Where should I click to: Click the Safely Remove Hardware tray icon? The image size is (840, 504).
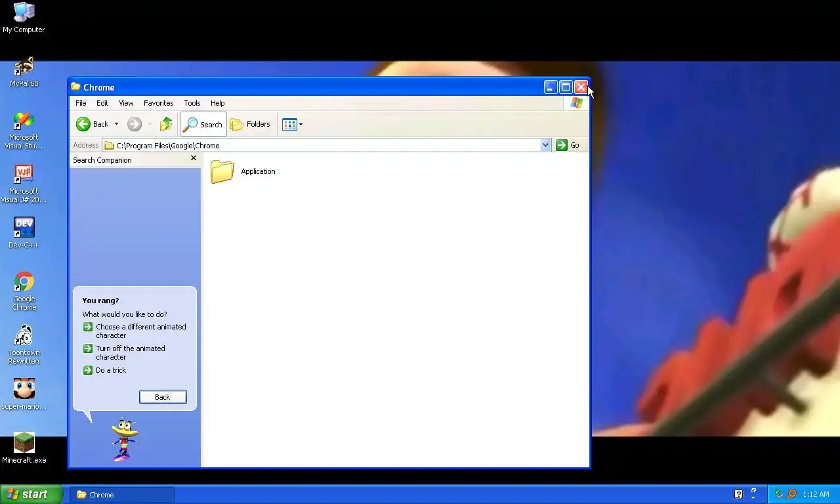(x=778, y=494)
